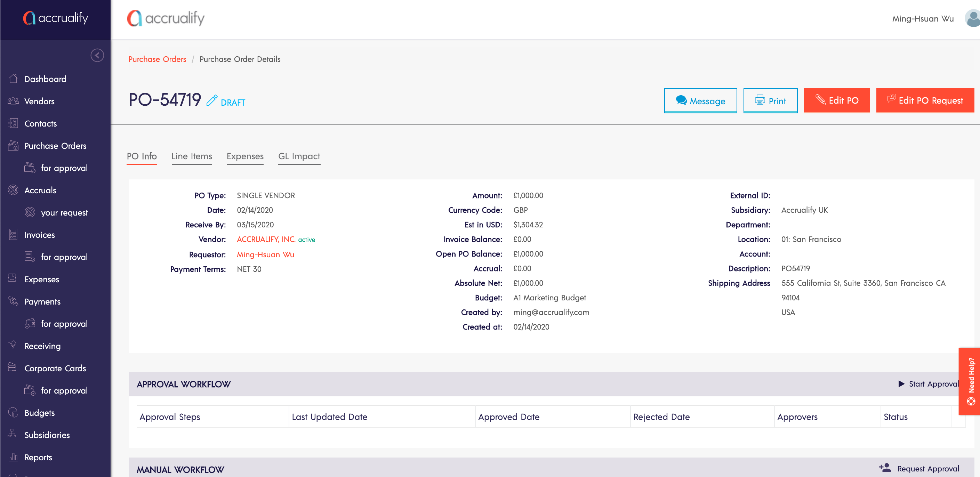Click the Dashboard home icon in the sidebar
The height and width of the screenshot is (477, 980).
[13, 79]
